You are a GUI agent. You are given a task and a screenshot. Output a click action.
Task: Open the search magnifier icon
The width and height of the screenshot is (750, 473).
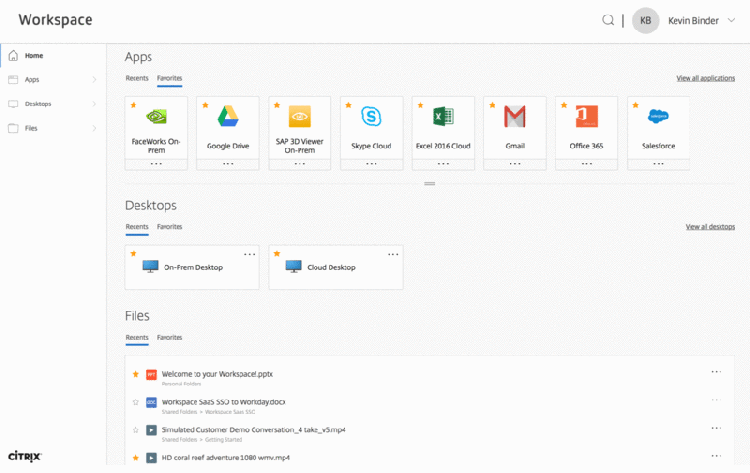[608, 20]
